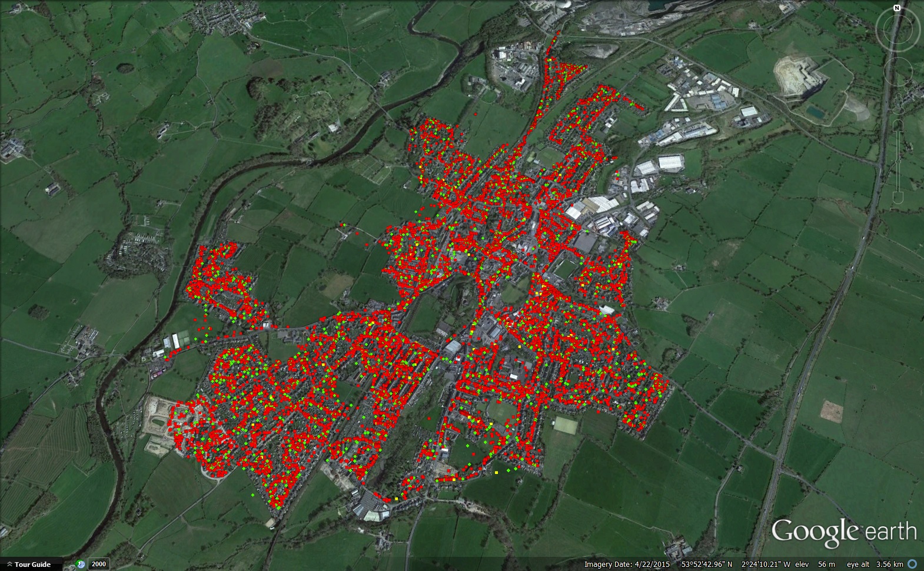Click the longitude 2°24'10.21" W readout
Screen dimensions: 924x571
[x=766, y=565]
